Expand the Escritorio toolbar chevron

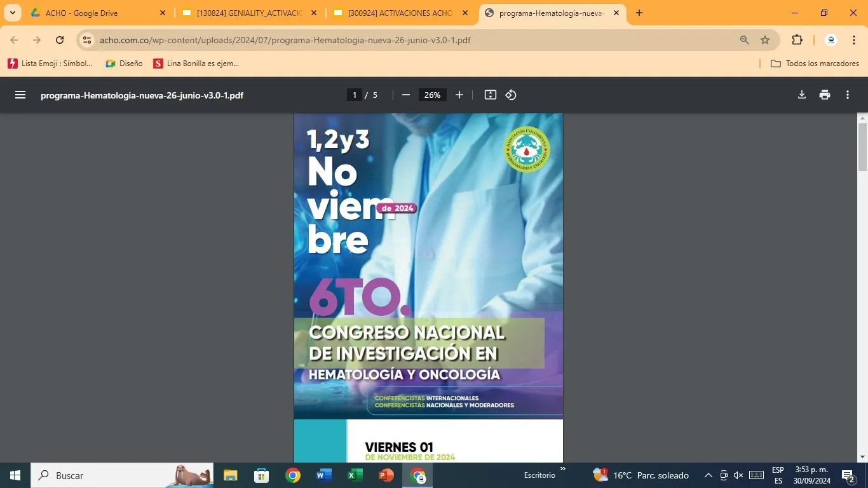tap(562, 470)
